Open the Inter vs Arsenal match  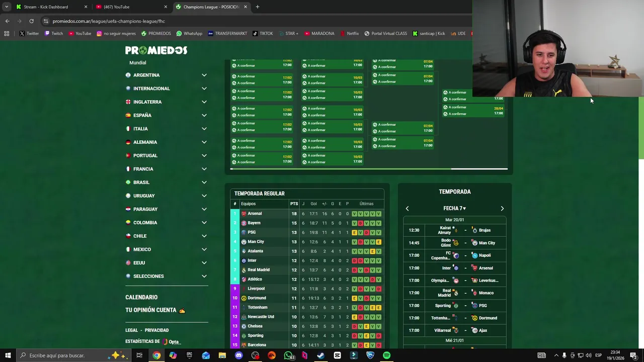[x=454, y=268]
